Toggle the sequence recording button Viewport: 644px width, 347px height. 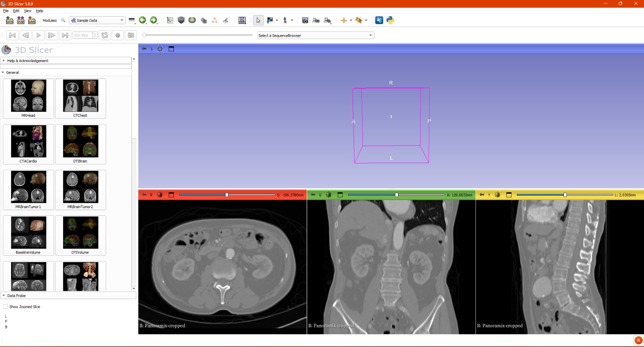(x=118, y=35)
